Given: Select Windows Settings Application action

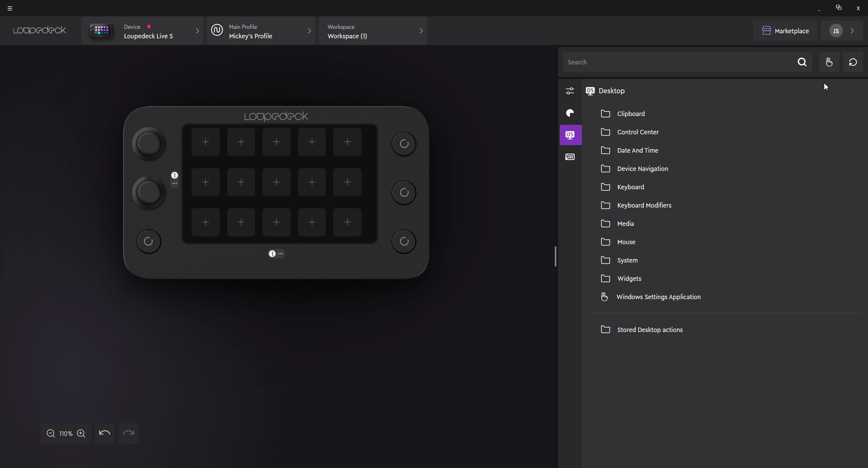Looking at the screenshot, I should pos(658,297).
